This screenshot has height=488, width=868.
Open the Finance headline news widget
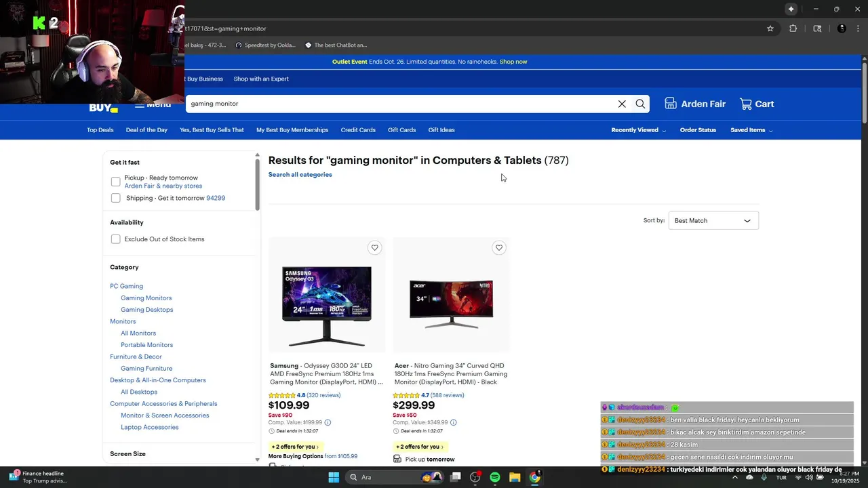pyautogui.click(x=38, y=477)
